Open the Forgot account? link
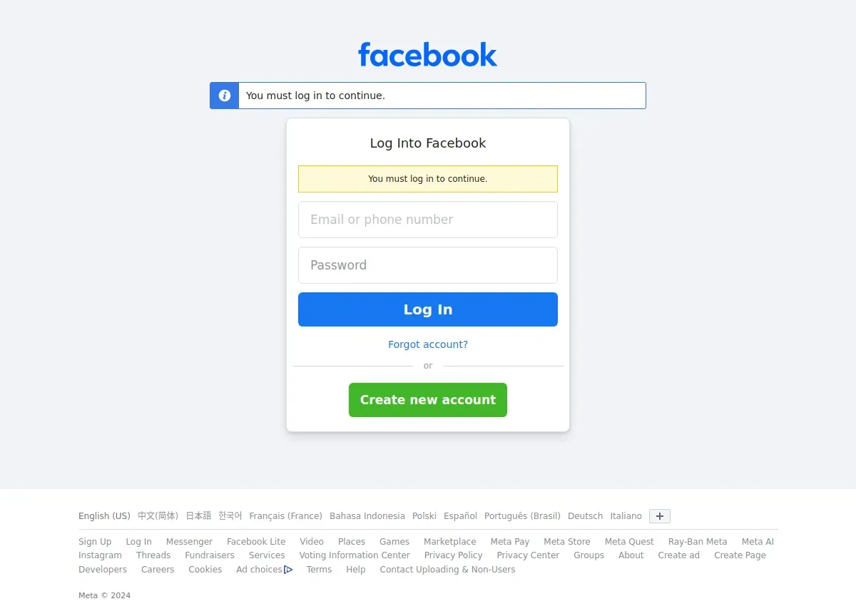This screenshot has height=616, width=856. [428, 344]
